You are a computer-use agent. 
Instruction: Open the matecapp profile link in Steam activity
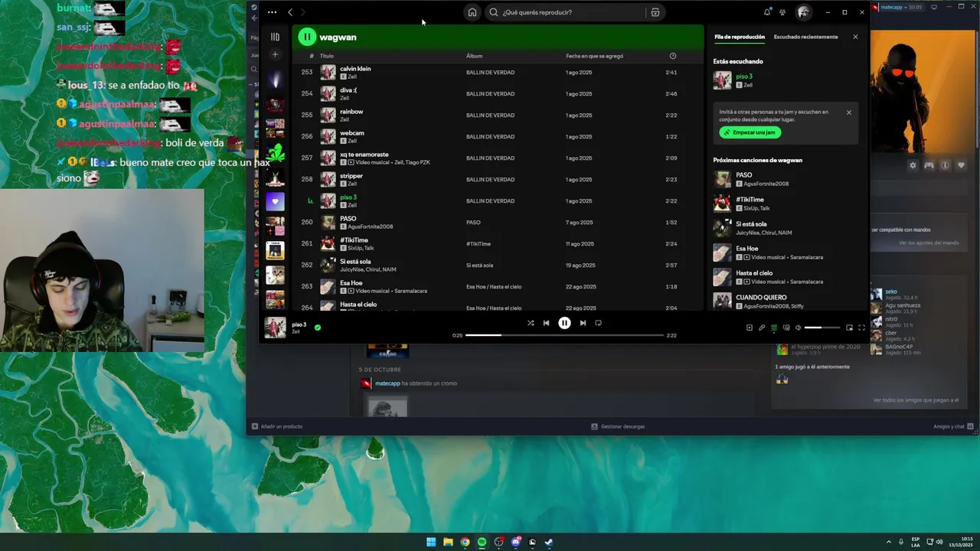(387, 383)
